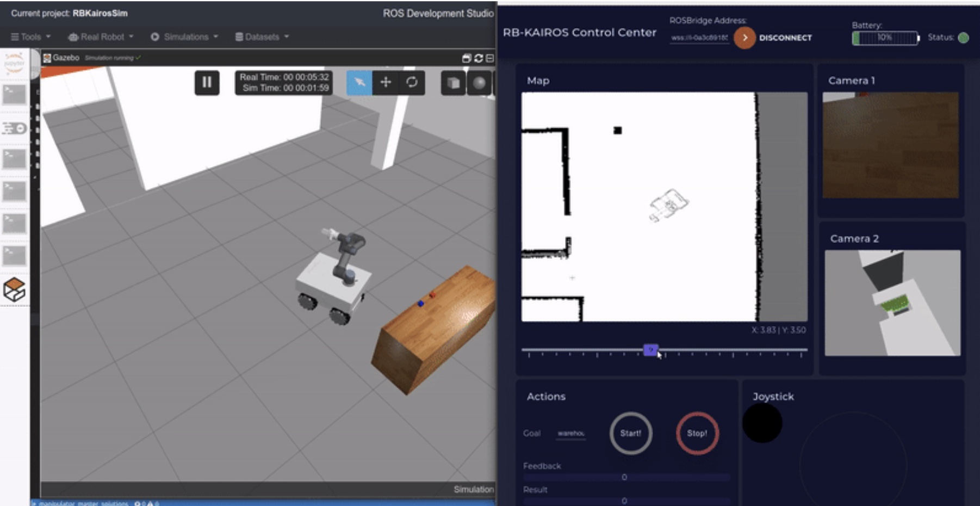Click the Result progress bar
This screenshot has height=506, width=980.
(626, 501)
